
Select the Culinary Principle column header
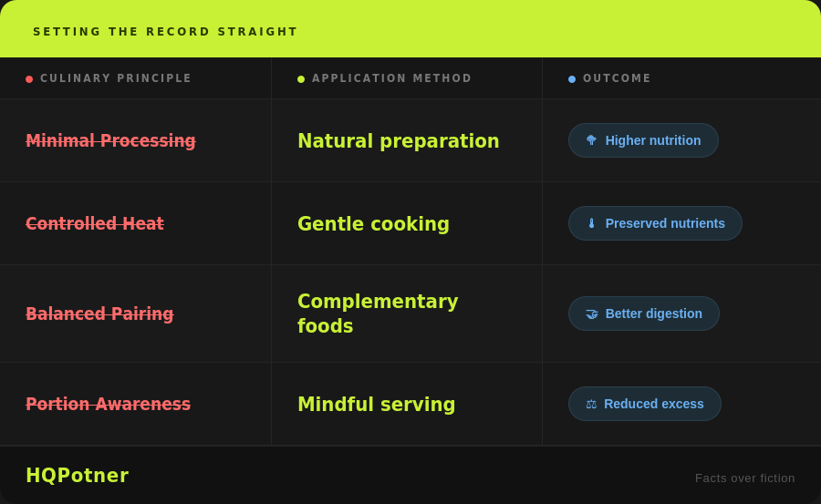[x=116, y=78]
